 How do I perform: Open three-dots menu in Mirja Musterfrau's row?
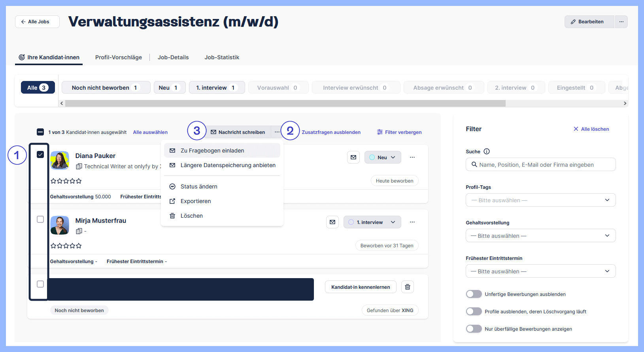(412, 222)
